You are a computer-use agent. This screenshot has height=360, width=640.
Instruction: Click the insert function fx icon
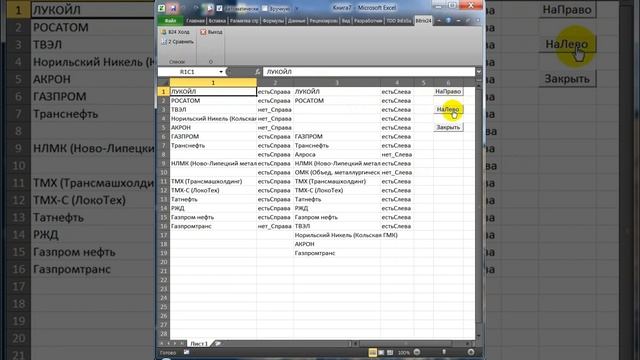tap(257, 72)
